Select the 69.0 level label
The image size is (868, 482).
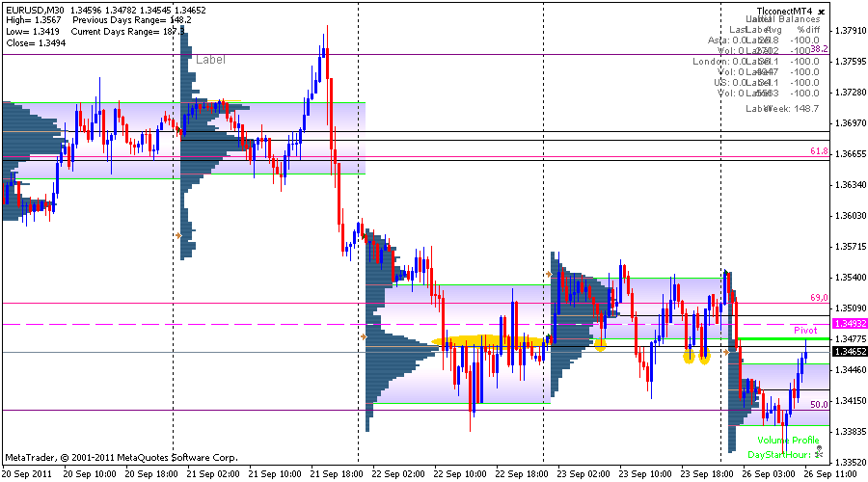pos(819,297)
